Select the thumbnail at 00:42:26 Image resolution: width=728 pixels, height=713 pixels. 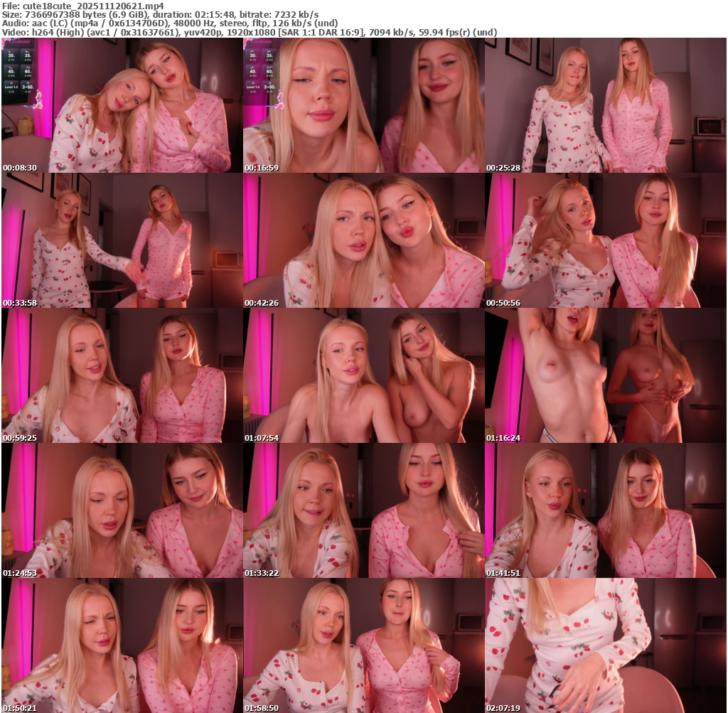(x=363, y=240)
